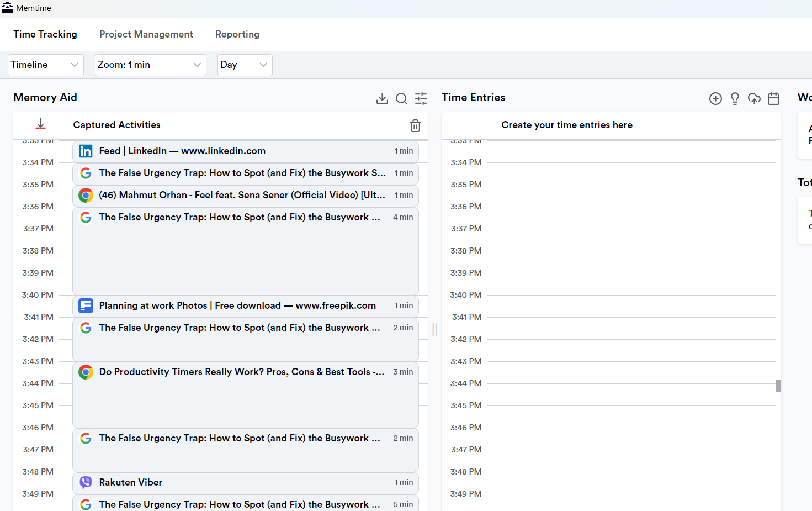Image resolution: width=812 pixels, height=511 pixels.
Task: Click Time Entries slot at 3:44 PM
Action: point(630,394)
